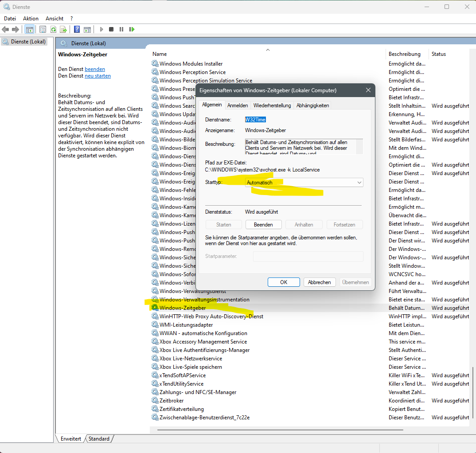Close the properties dialog with X
The image size is (476, 453).
tap(368, 90)
